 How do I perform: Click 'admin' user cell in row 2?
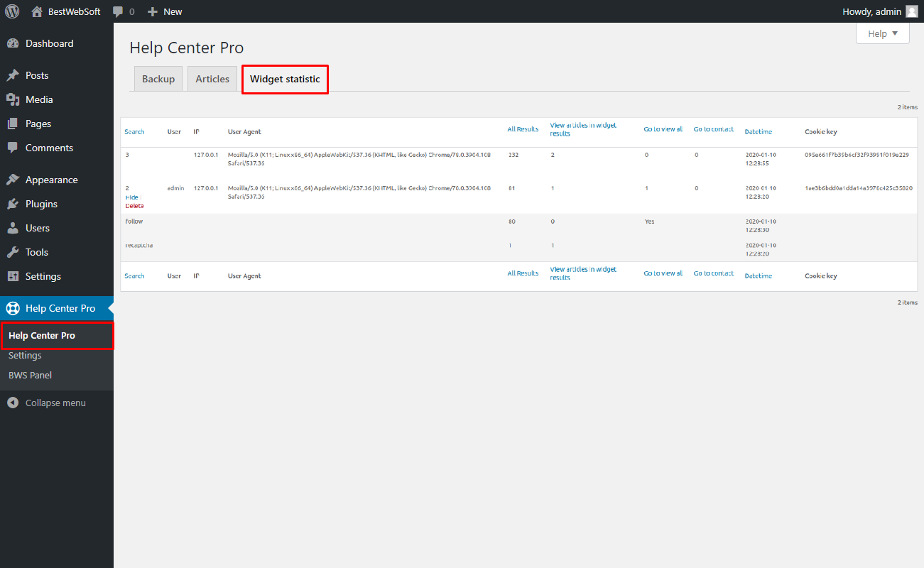point(175,188)
